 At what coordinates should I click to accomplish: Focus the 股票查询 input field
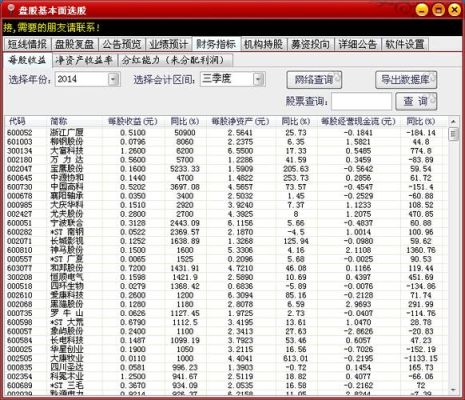pos(361,101)
